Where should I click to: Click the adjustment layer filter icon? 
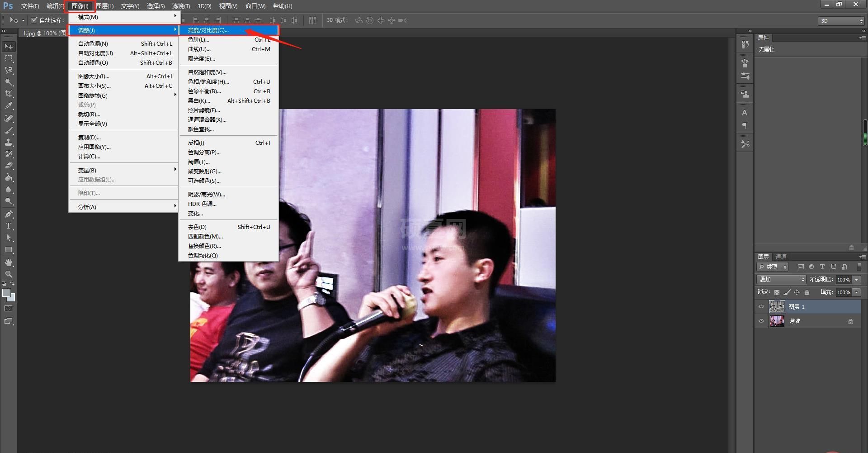pyautogui.click(x=811, y=267)
